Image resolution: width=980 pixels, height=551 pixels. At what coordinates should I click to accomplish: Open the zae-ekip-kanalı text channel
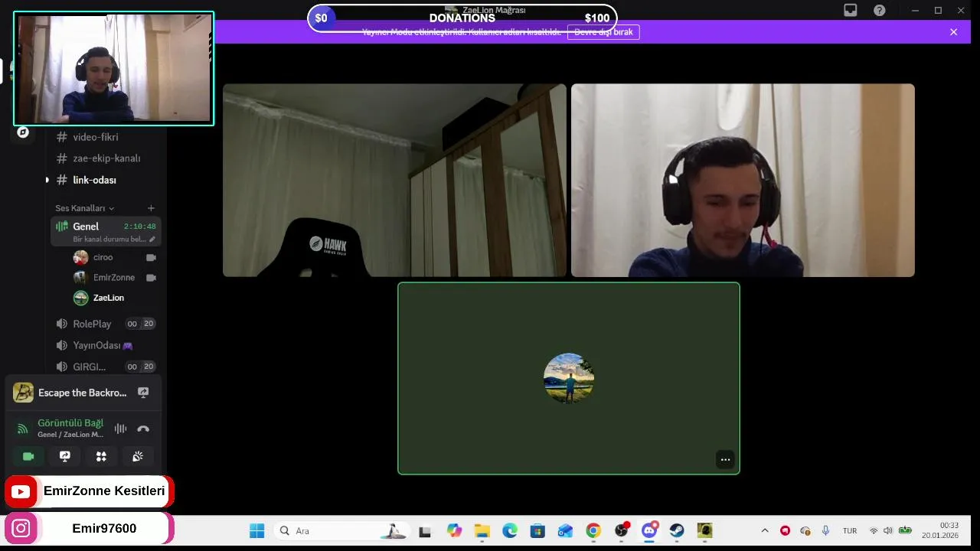pyautogui.click(x=106, y=158)
